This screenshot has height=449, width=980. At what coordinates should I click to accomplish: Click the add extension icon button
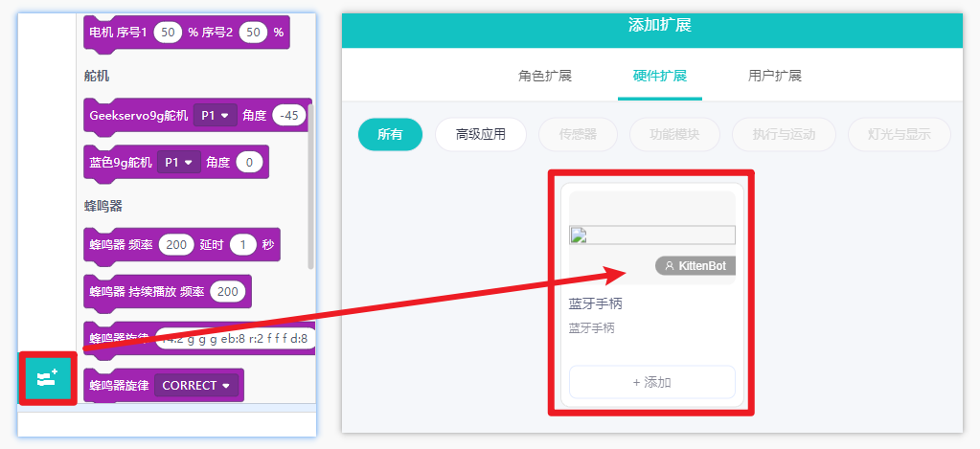coord(48,379)
